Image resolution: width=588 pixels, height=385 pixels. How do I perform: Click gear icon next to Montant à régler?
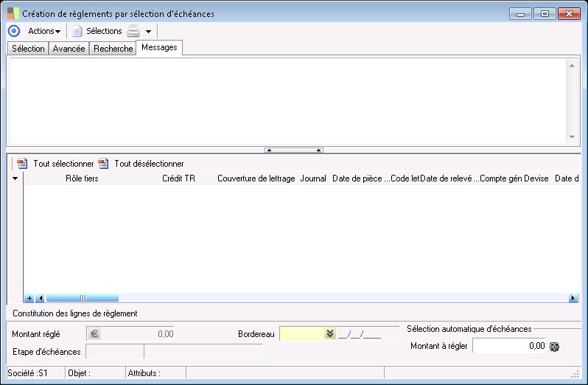[554, 347]
